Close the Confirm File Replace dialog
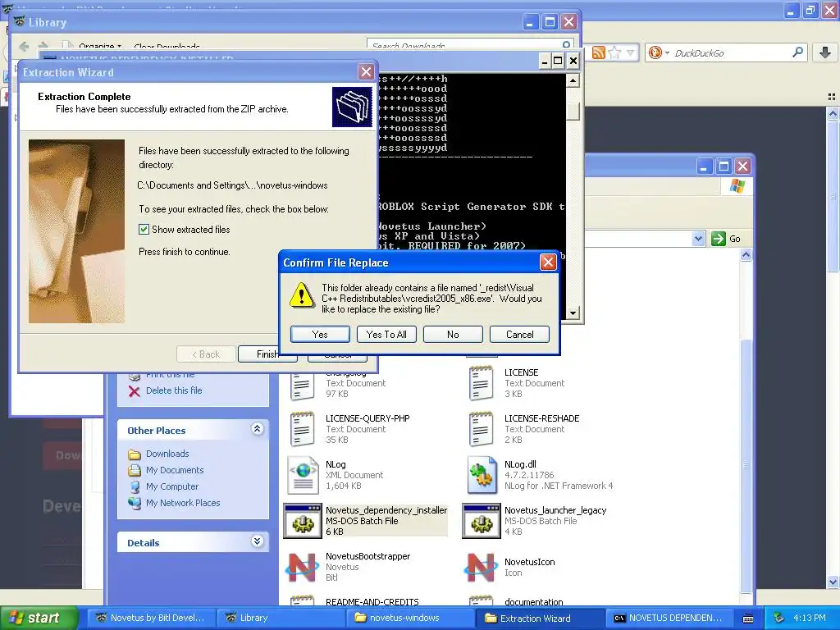The image size is (840, 630). (x=547, y=262)
